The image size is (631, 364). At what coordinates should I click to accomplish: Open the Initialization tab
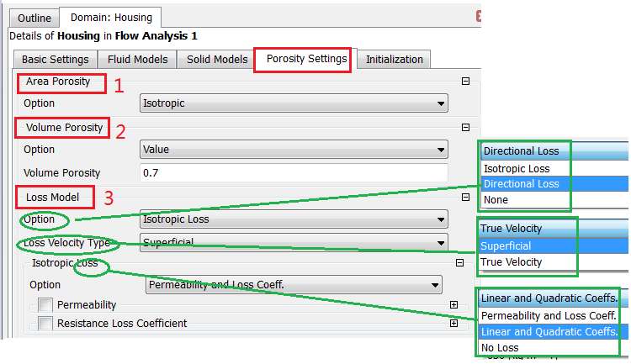(394, 59)
